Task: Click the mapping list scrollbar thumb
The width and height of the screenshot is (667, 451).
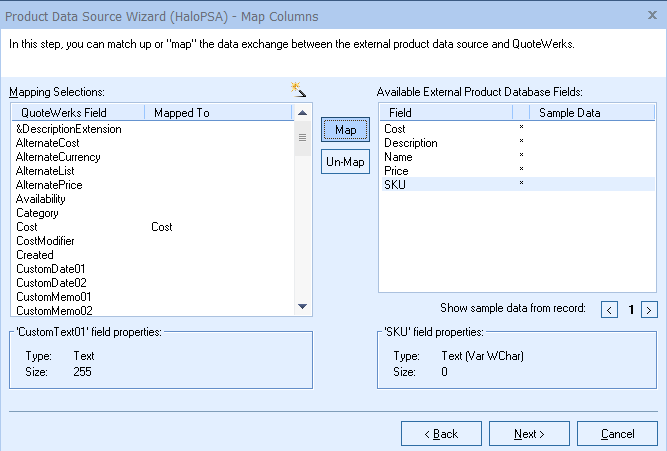Action: click(303, 140)
